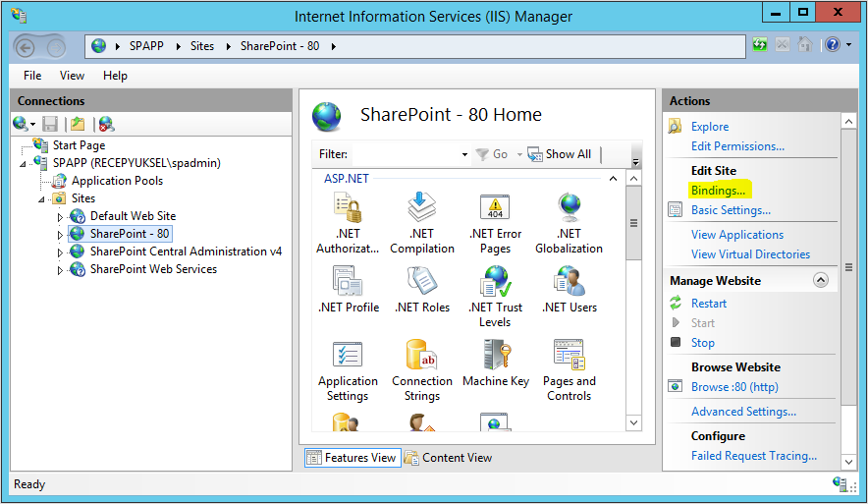Viewport: 868px width, 504px height.
Task: Click the Home toolbar icon
Action: pos(805,44)
